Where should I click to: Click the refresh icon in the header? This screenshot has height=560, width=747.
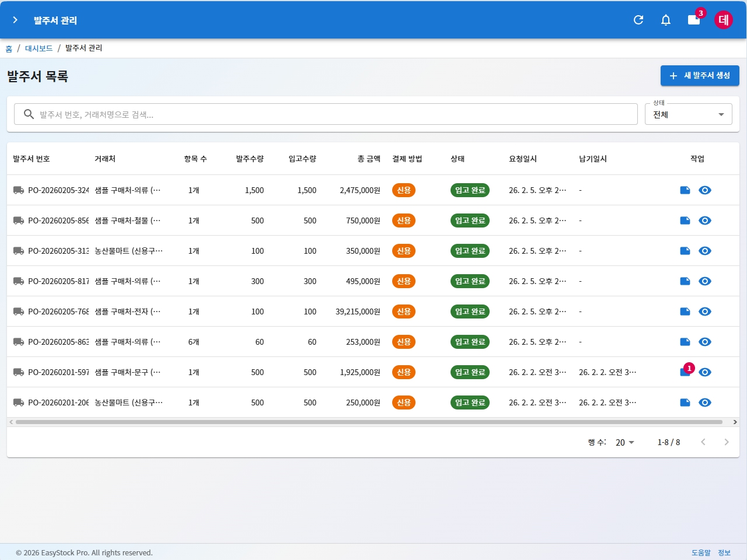pos(638,20)
